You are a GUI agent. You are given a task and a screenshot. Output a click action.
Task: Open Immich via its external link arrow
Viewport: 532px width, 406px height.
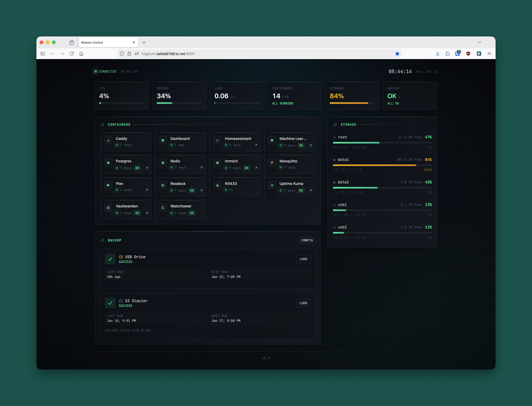256,168
